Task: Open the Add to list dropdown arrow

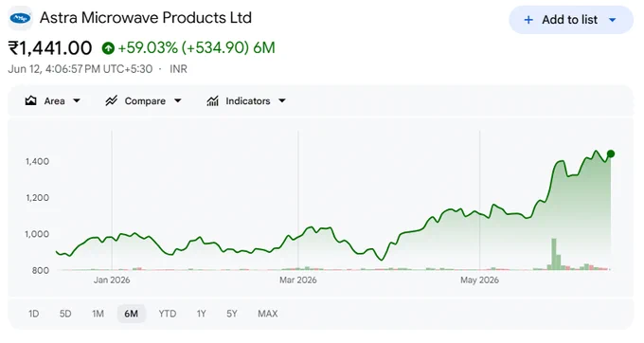Action: pyautogui.click(x=613, y=20)
